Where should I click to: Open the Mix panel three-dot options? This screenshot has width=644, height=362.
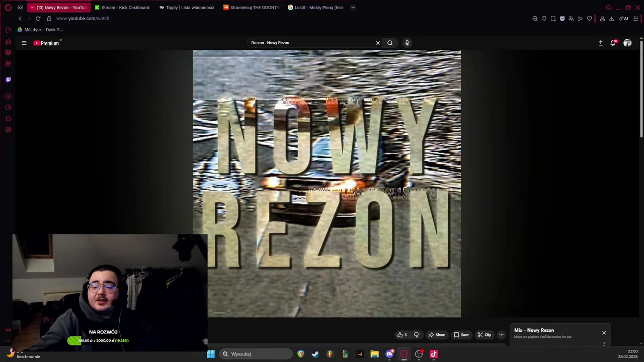[x=604, y=344]
